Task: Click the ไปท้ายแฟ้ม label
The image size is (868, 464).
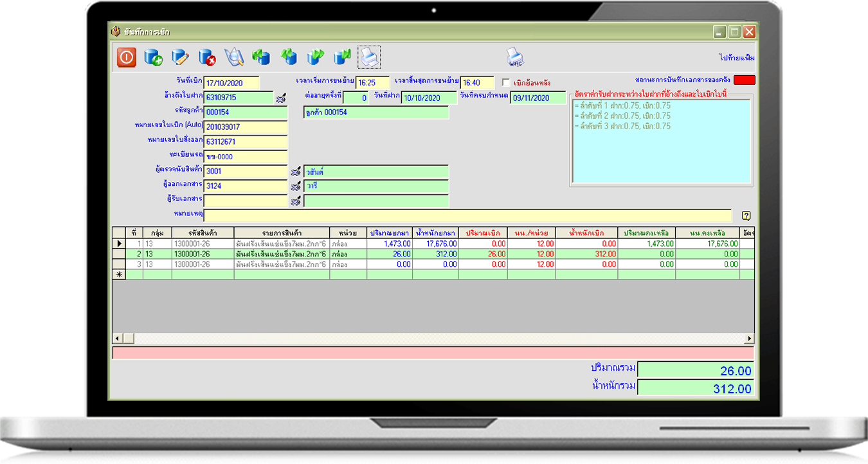Action: pos(737,58)
